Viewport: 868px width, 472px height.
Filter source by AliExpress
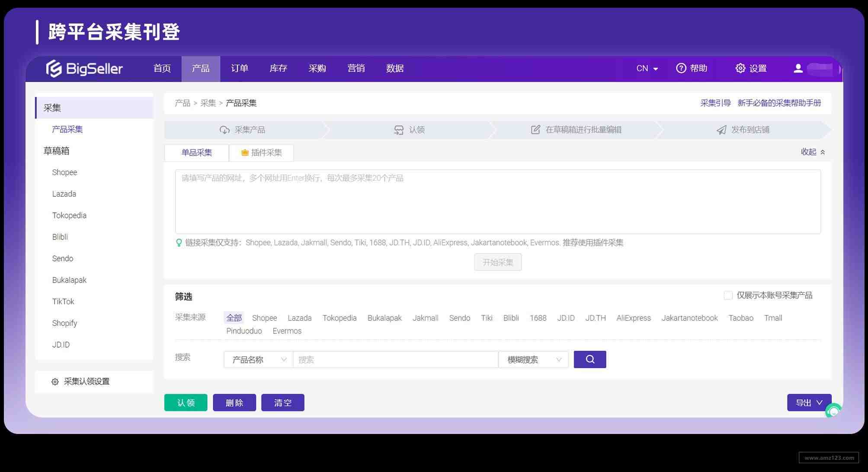[x=633, y=318]
